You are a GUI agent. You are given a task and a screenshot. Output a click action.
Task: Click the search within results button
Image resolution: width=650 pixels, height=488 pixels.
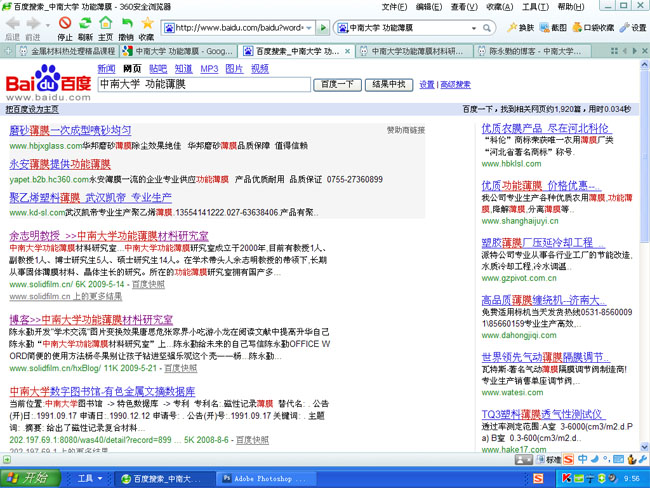[x=389, y=85]
